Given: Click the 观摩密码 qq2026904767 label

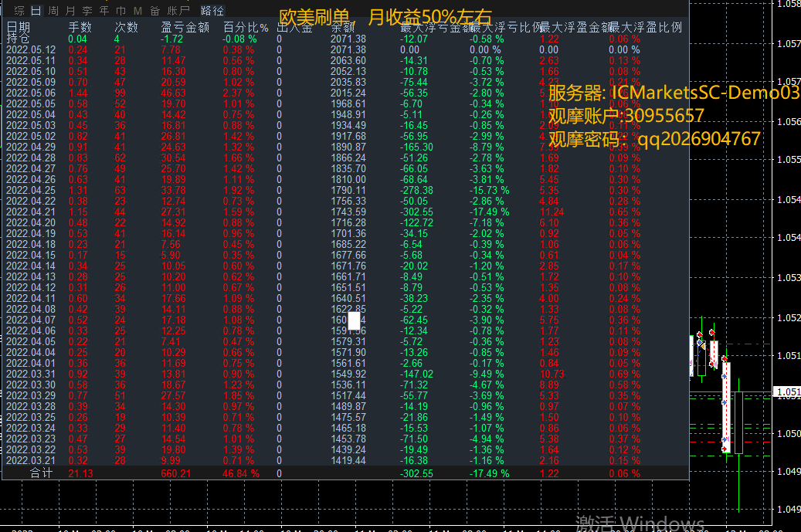Looking at the screenshot, I should click(x=654, y=139).
